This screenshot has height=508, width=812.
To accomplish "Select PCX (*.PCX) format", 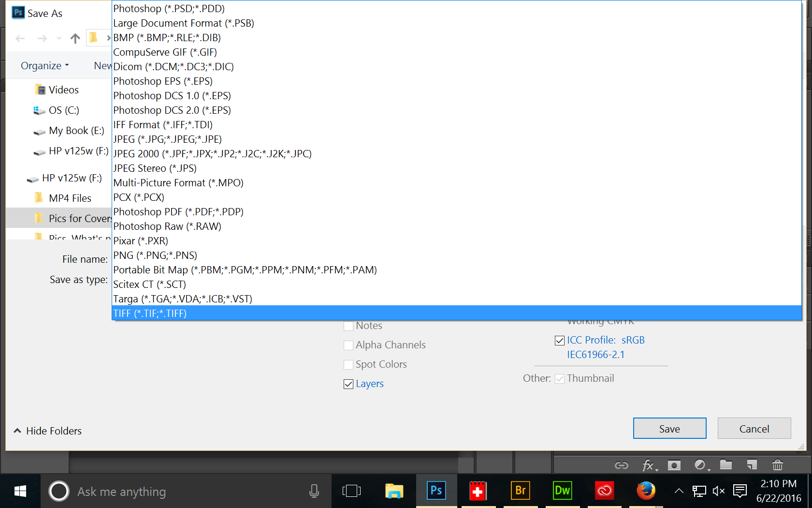I will (x=457, y=197).
